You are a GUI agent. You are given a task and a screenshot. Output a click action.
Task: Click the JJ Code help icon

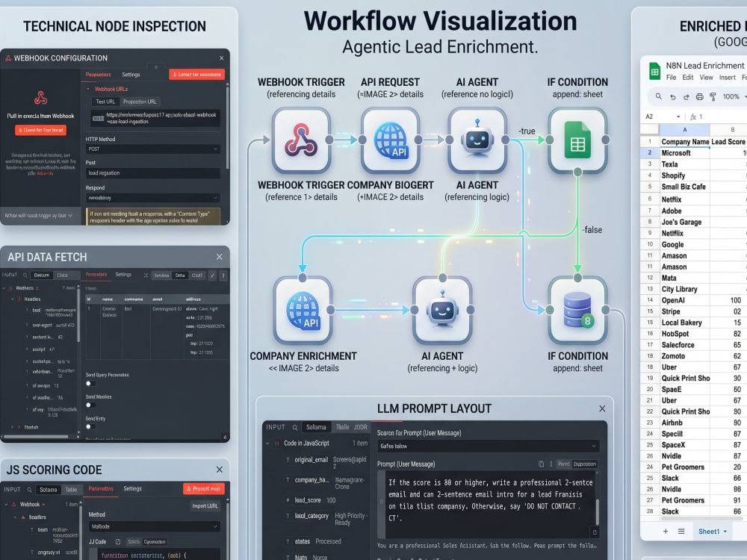pyautogui.click(x=118, y=541)
